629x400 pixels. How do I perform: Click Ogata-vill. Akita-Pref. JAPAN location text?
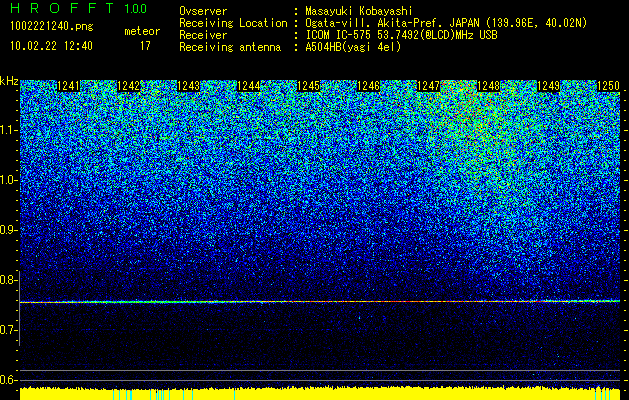(x=446, y=23)
